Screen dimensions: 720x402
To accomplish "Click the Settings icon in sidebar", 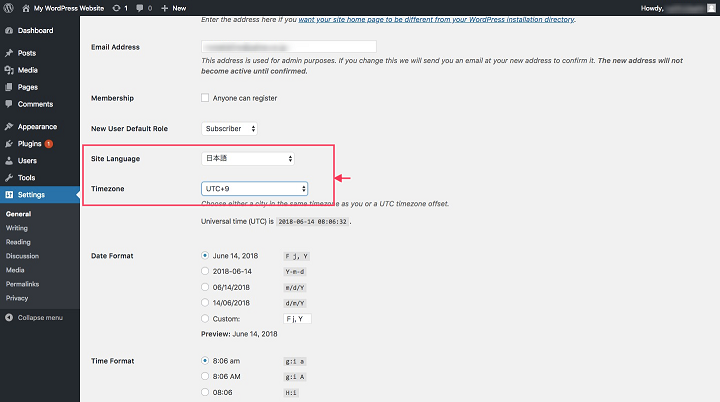I will click(9, 194).
